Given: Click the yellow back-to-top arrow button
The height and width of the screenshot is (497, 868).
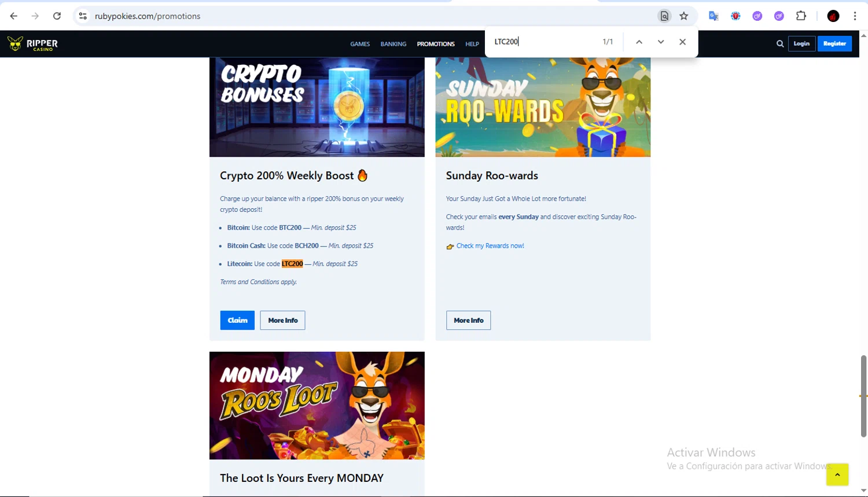Looking at the screenshot, I should click(x=837, y=474).
